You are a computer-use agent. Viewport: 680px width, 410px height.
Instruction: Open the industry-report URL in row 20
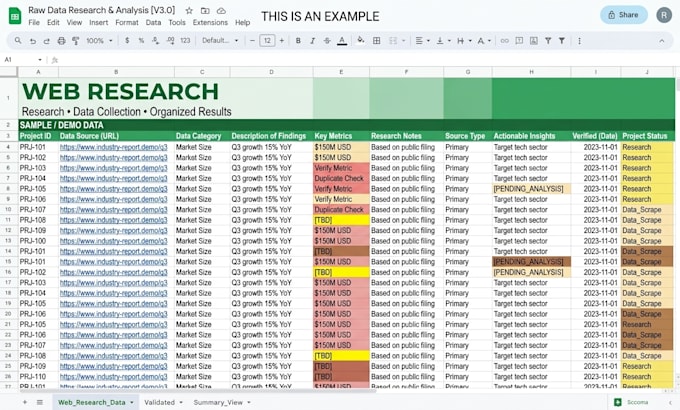(114, 314)
